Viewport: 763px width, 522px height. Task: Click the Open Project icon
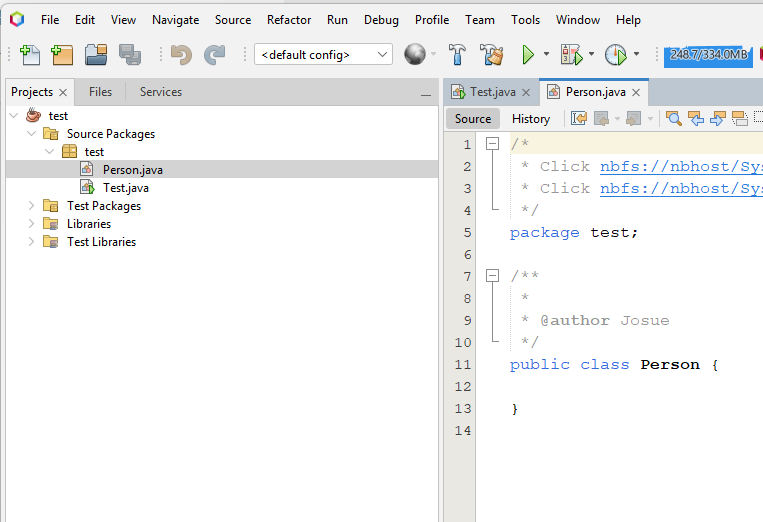pos(96,55)
